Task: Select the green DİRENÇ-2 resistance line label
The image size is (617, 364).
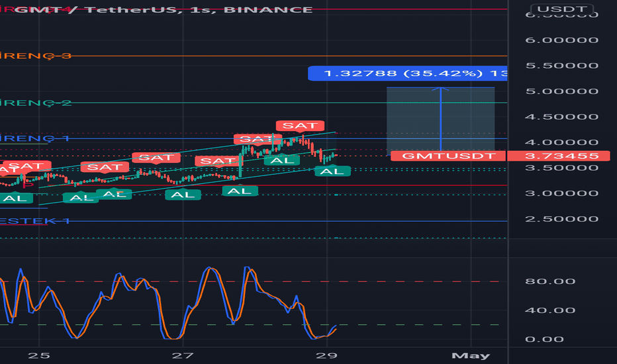Action: 36,103
